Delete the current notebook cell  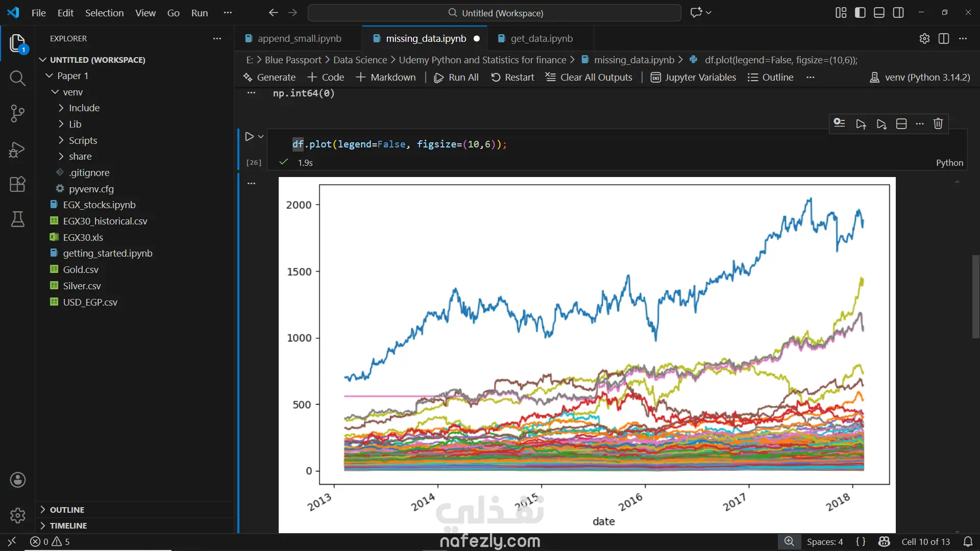938,124
